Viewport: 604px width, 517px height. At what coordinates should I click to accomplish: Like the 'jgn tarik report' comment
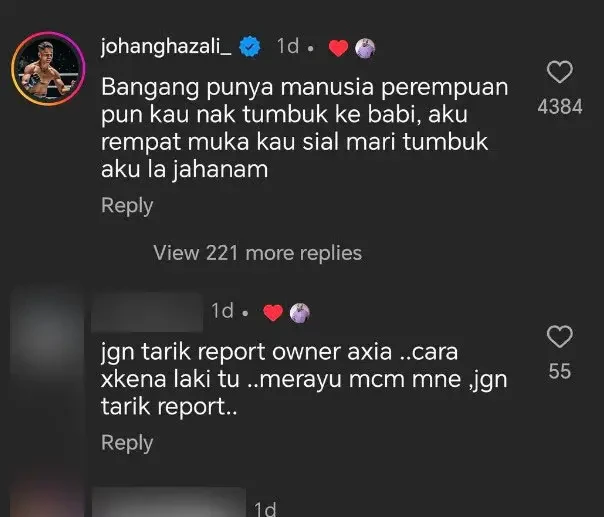click(560, 336)
